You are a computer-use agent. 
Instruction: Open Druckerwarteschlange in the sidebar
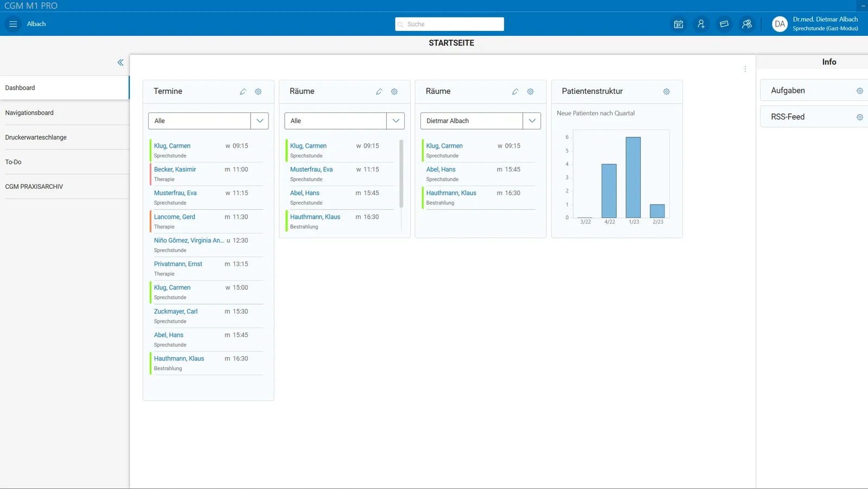65,137
